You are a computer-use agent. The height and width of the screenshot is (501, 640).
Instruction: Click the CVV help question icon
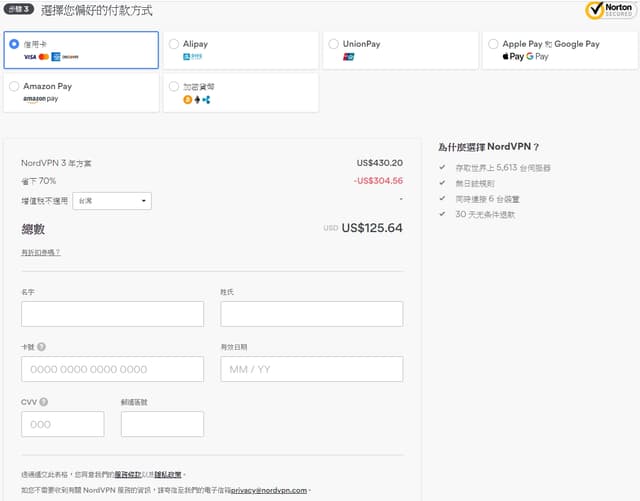(x=44, y=402)
